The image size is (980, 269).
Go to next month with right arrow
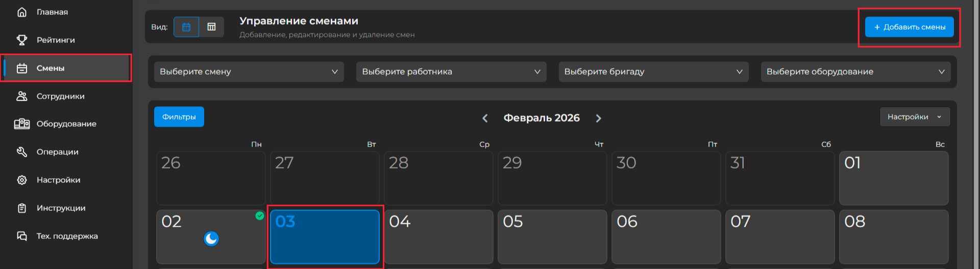pyautogui.click(x=598, y=118)
